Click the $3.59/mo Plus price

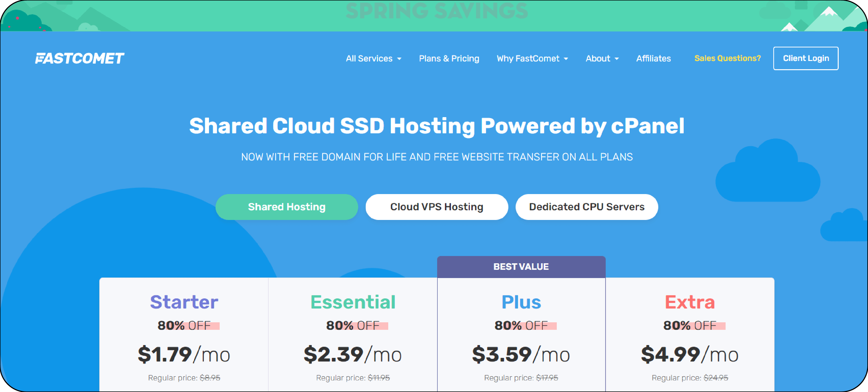tap(521, 354)
